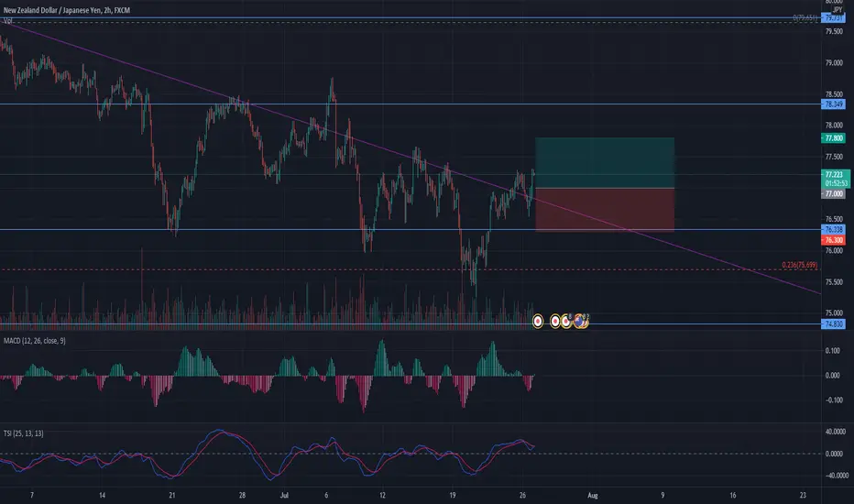
Task: Click the New Zealand flag event icon
Action: pyautogui.click(x=579, y=321)
